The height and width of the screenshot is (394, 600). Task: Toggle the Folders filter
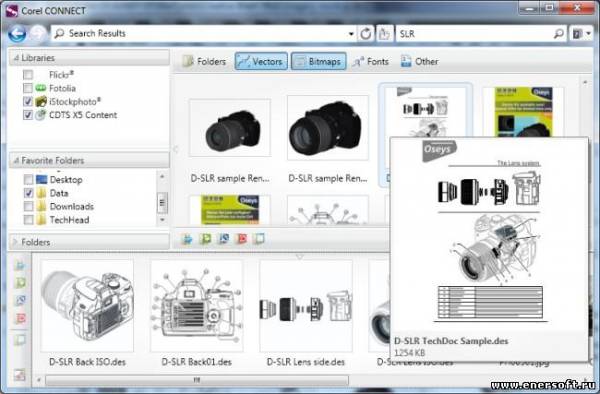click(x=204, y=61)
